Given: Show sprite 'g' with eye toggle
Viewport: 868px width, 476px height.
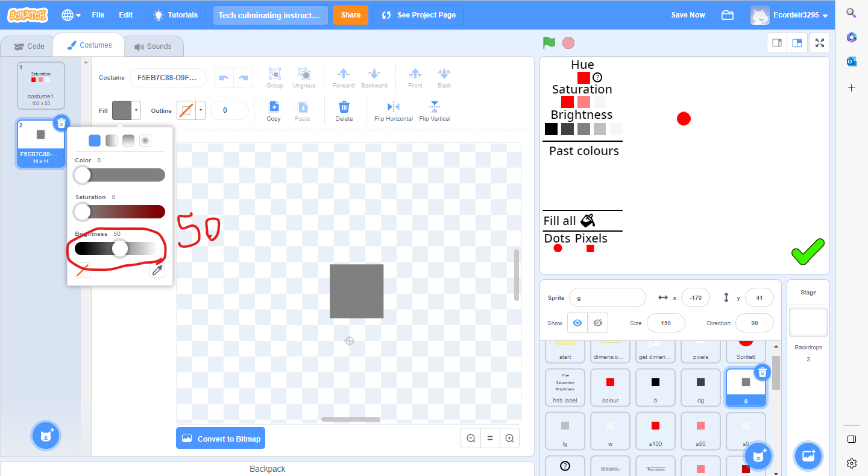Looking at the screenshot, I should [x=577, y=323].
